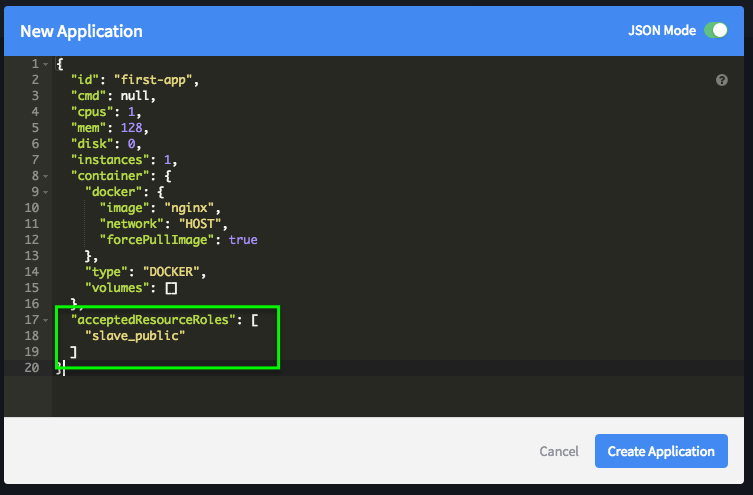Collapse the acceptedResourceRoles array at line 17
Image resolution: width=753 pixels, height=495 pixels.
pos(46,320)
